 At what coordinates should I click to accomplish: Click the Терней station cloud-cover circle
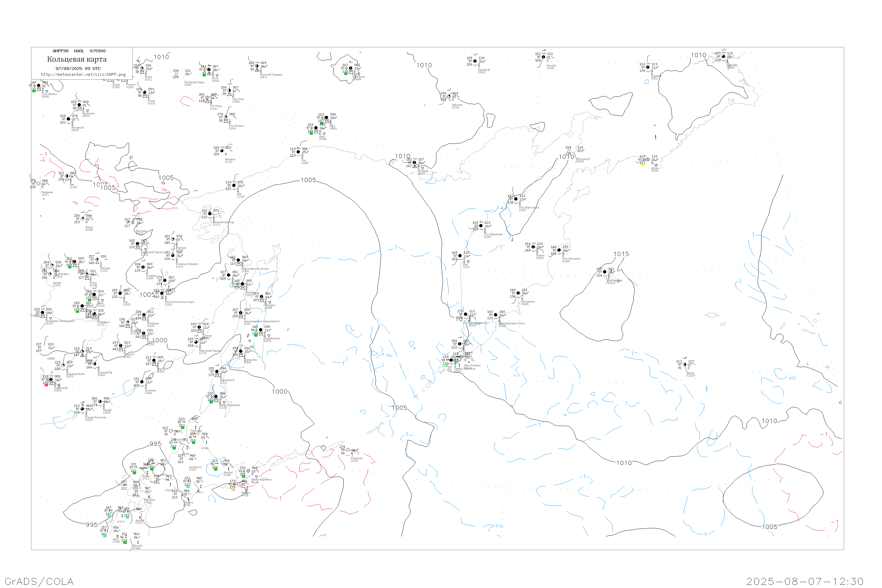pyautogui.click(x=99, y=402)
